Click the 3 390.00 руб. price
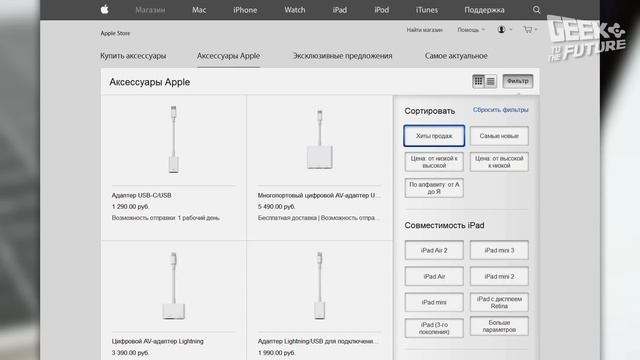 [x=130, y=353]
